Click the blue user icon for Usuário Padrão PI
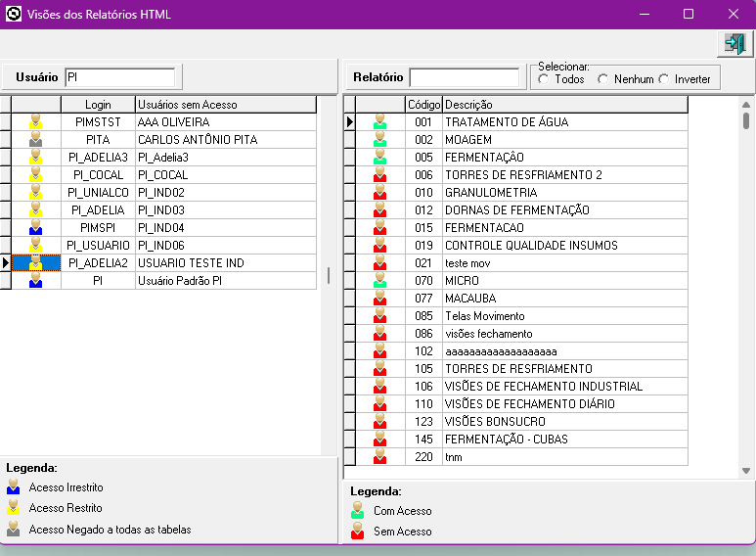The width and height of the screenshot is (756, 556). [35, 280]
